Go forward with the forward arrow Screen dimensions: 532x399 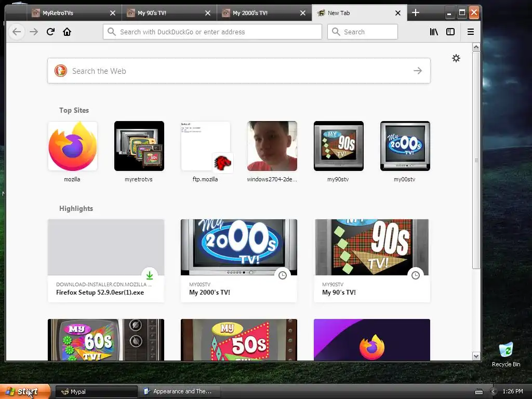(x=34, y=32)
